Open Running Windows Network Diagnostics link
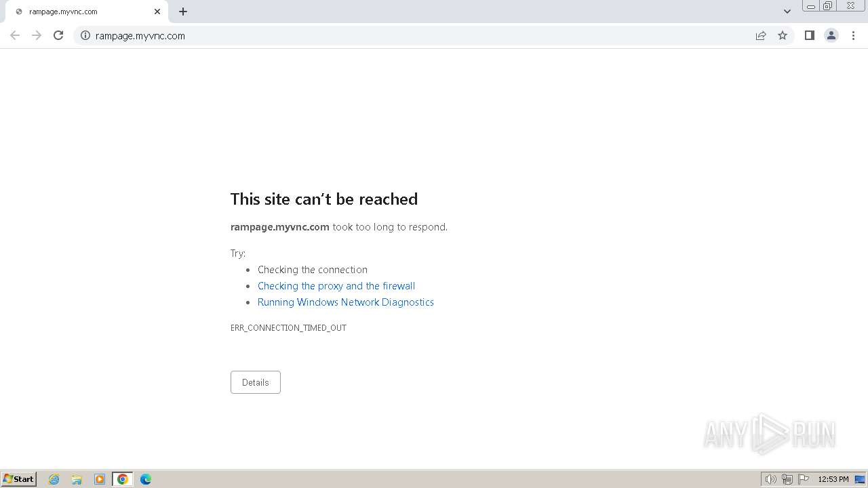The height and width of the screenshot is (488, 868). (x=346, y=302)
